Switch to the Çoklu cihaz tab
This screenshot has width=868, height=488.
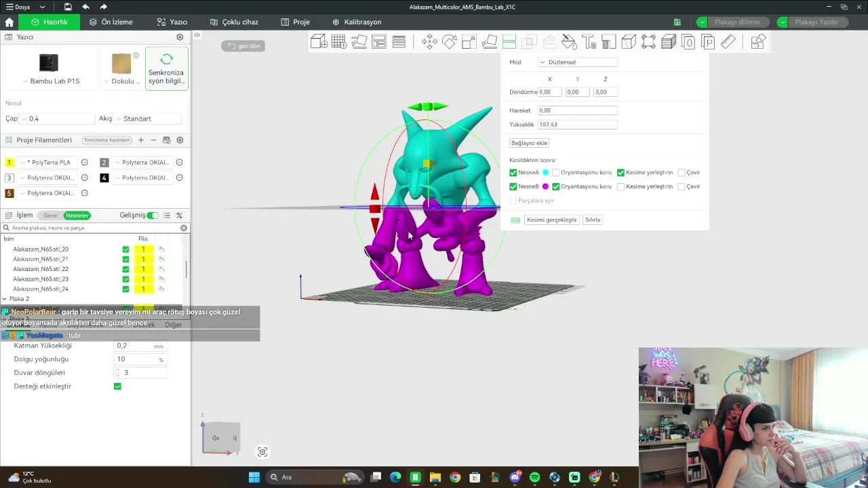pos(234,22)
